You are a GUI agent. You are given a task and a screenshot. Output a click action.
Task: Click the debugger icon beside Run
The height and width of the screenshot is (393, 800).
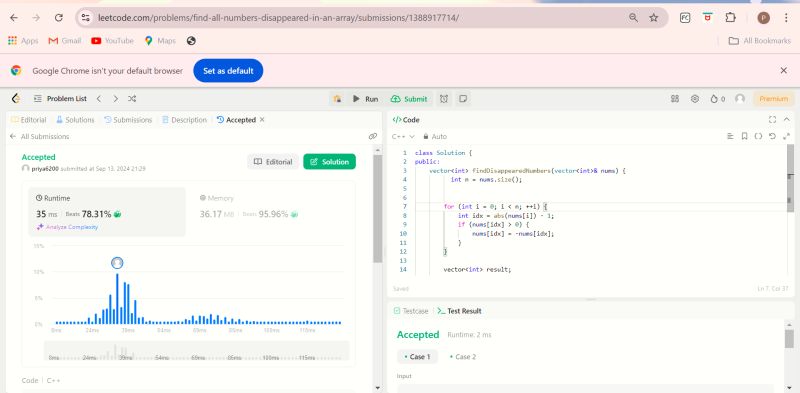click(337, 99)
